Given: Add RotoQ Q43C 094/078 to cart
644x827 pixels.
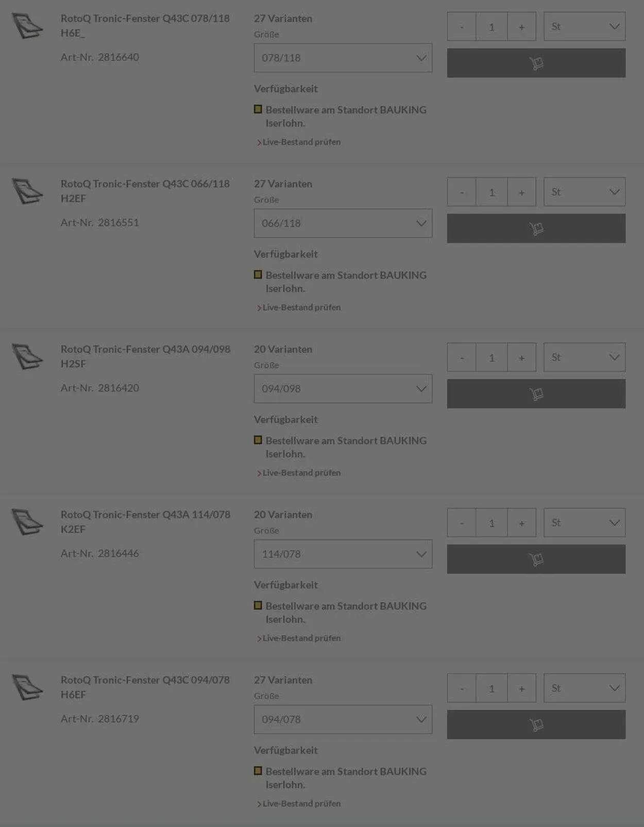Looking at the screenshot, I should 536,724.
